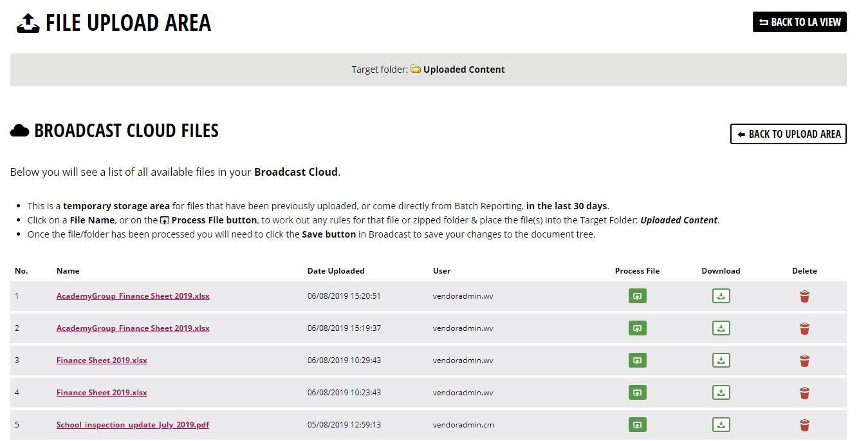868x441 pixels.
Task: Process School inspection update PDF file
Action: pos(637,425)
